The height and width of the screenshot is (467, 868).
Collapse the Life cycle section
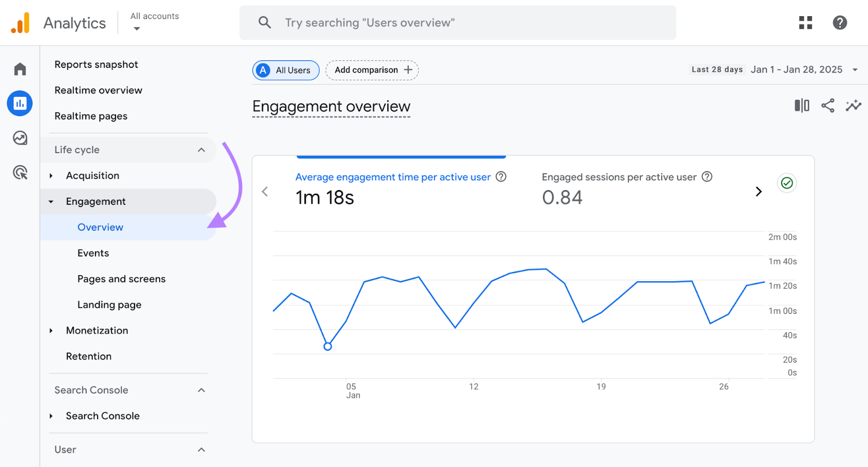pos(201,150)
